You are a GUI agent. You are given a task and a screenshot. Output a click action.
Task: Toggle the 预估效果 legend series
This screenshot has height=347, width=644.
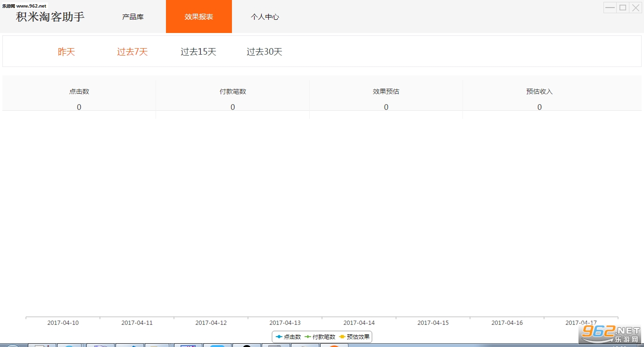click(355, 337)
